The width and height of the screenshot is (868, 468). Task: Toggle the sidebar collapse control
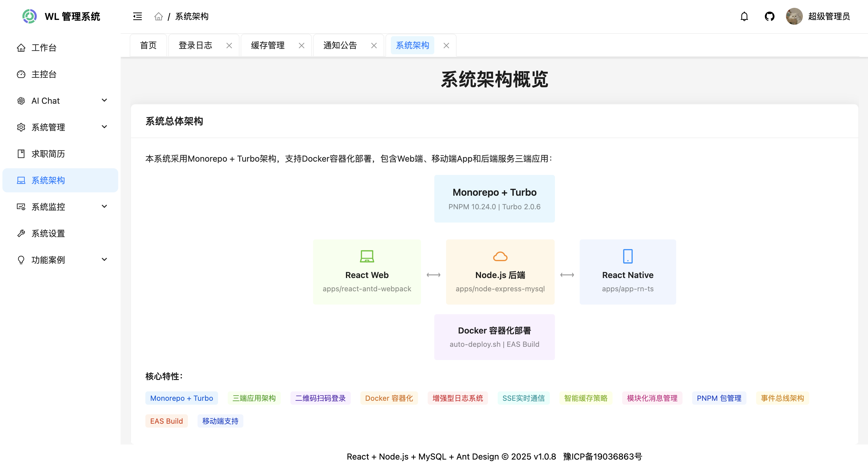[x=138, y=16]
